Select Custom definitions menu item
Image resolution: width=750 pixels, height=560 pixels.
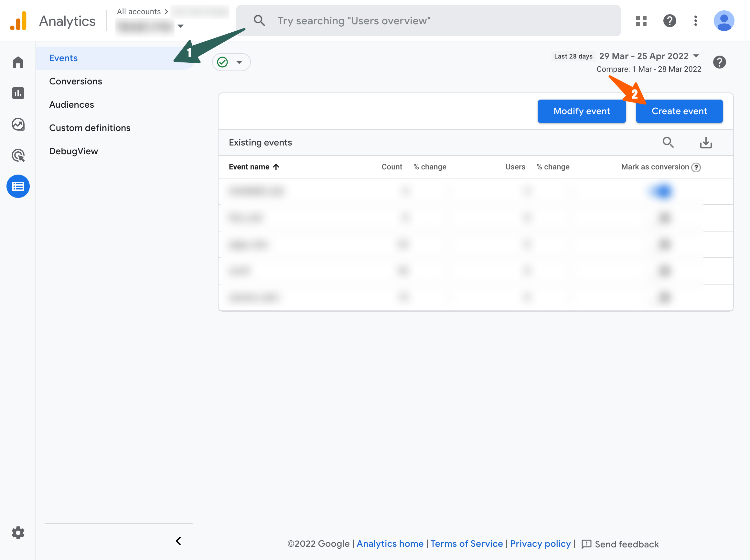[x=90, y=128]
